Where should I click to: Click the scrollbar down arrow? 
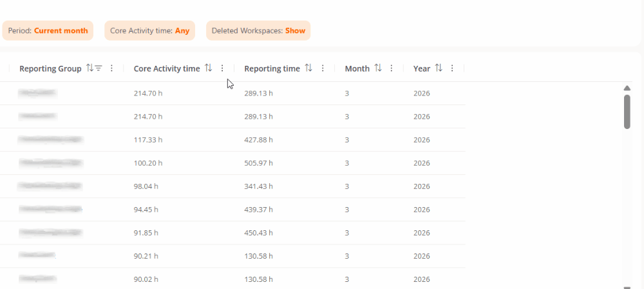(x=627, y=285)
